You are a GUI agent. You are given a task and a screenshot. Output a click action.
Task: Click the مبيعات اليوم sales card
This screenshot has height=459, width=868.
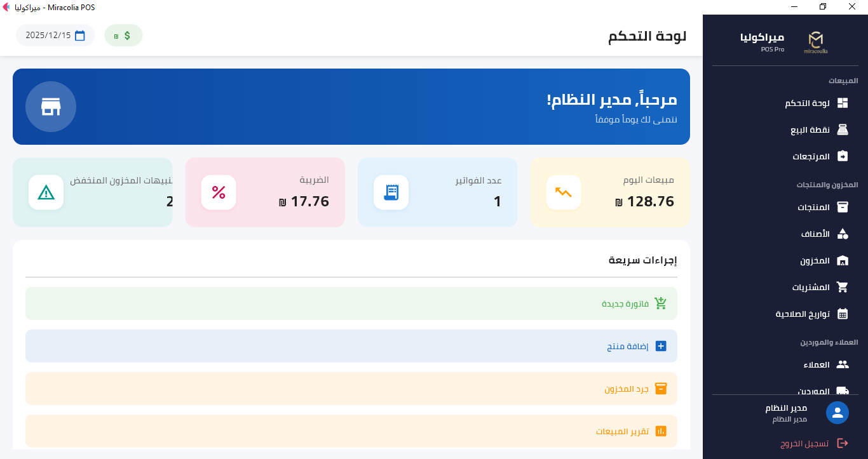(x=610, y=192)
